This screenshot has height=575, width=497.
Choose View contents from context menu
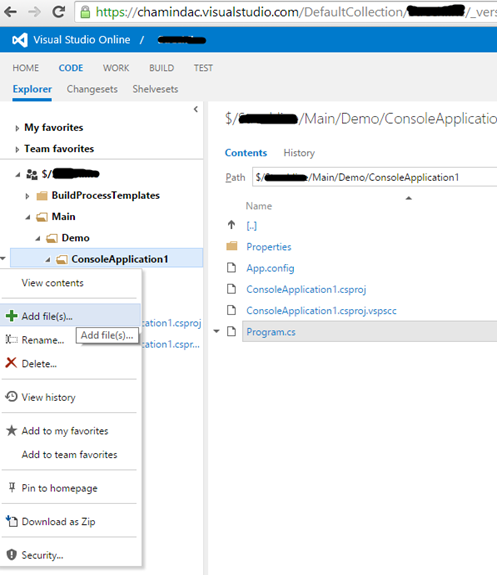52,283
